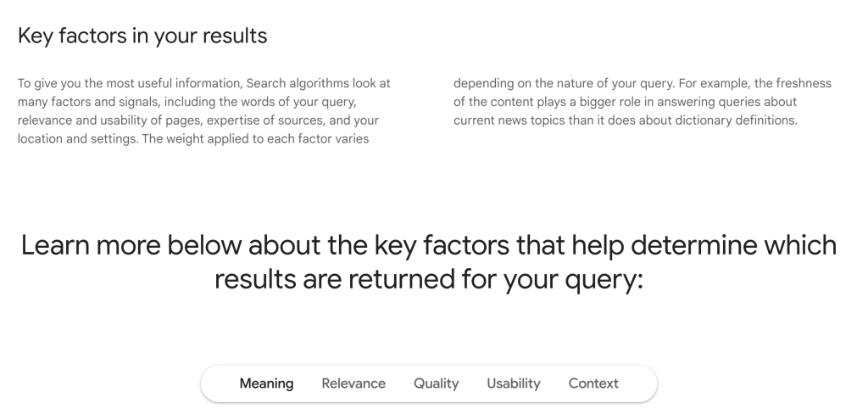Click the line starting 'of the content plays'
The width and height of the screenshot is (868, 420).
625,102
